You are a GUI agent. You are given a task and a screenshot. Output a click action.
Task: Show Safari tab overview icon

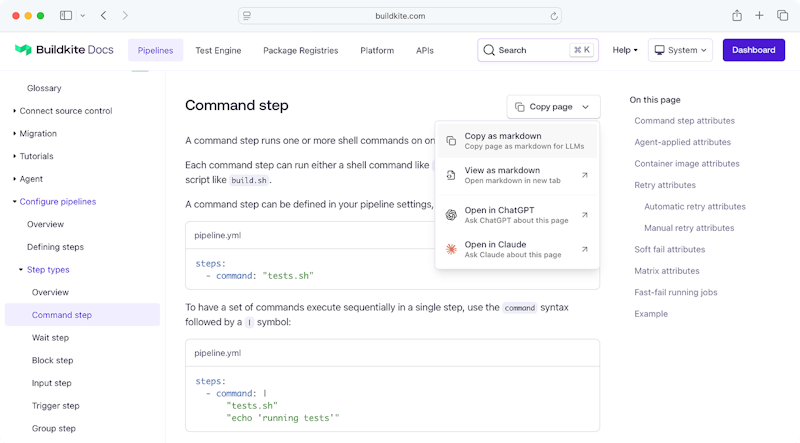point(781,16)
